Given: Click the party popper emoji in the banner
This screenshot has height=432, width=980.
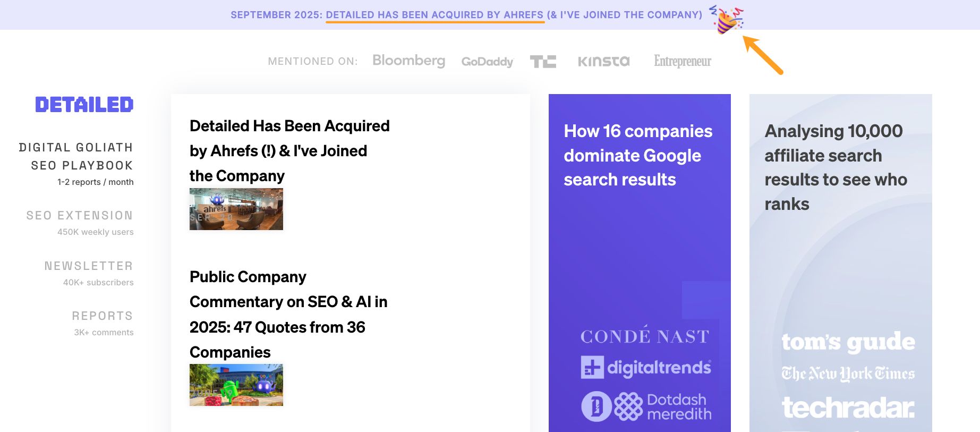Looking at the screenshot, I should click(727, 20).
